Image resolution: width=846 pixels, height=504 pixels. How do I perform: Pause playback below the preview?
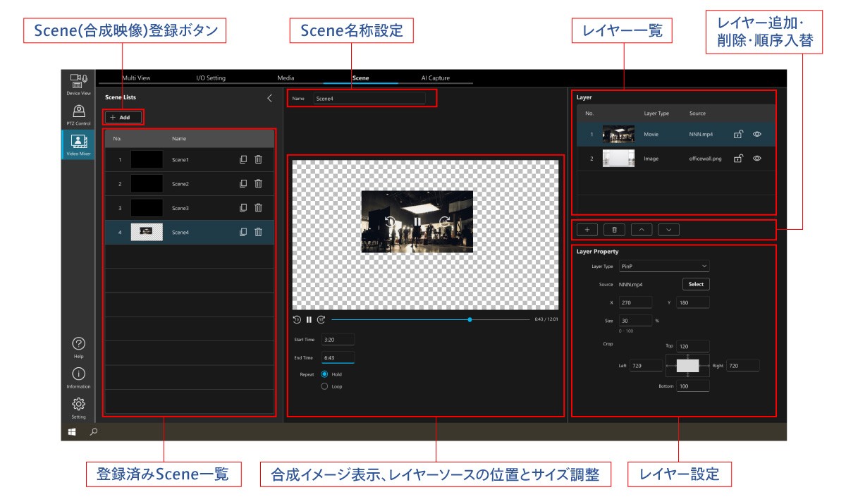pos(309,319)
